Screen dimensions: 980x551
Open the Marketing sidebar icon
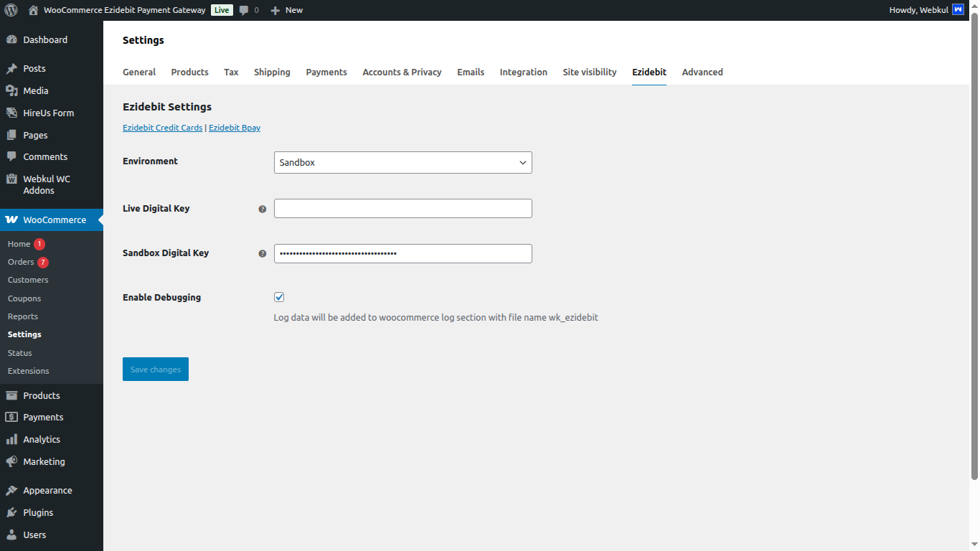14,461
